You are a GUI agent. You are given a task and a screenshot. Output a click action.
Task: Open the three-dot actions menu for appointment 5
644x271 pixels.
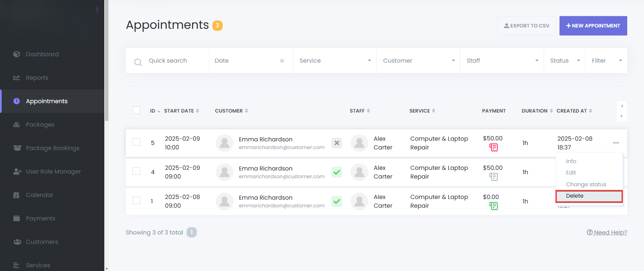point(616,143)
